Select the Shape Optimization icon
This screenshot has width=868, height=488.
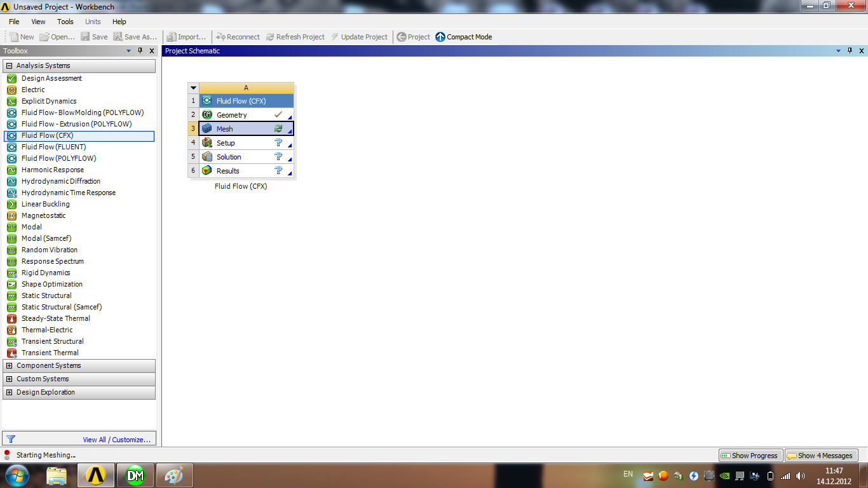(x=11, y=284)
